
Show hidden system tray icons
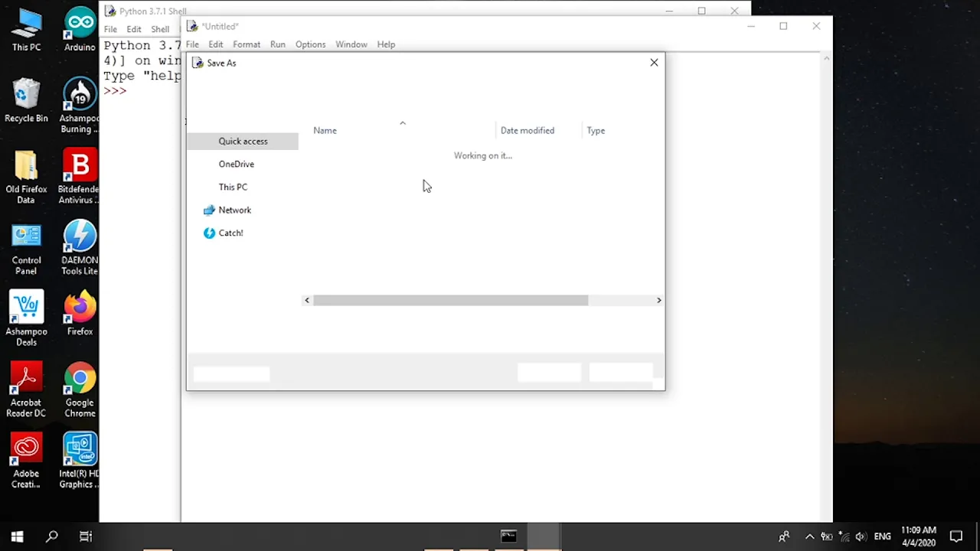point(809,536)
